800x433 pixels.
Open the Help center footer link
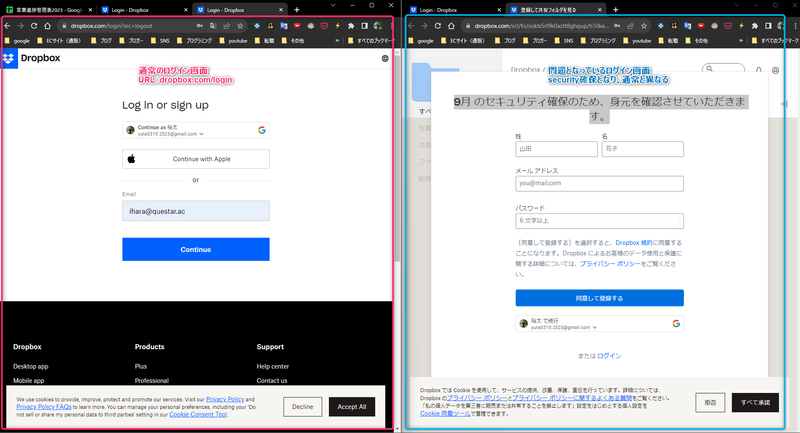(x=272, y=366)
